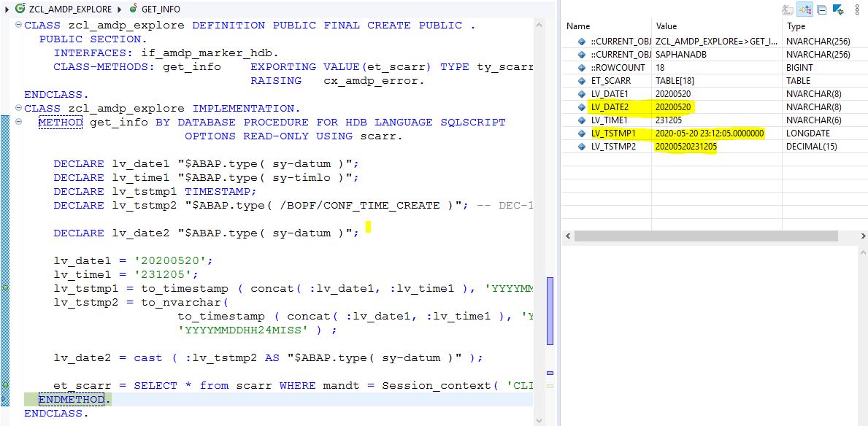Select the ZCL_AMDP_EXPLORE breadcrumb label
This screenshot has height=426, width=868.
(x=70, y=9)
